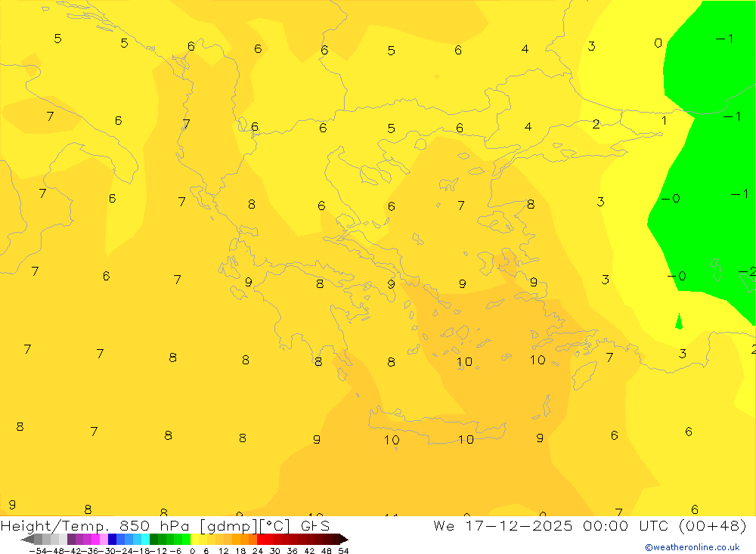Select the bright red legend swatch above 24

pos(261,540)
